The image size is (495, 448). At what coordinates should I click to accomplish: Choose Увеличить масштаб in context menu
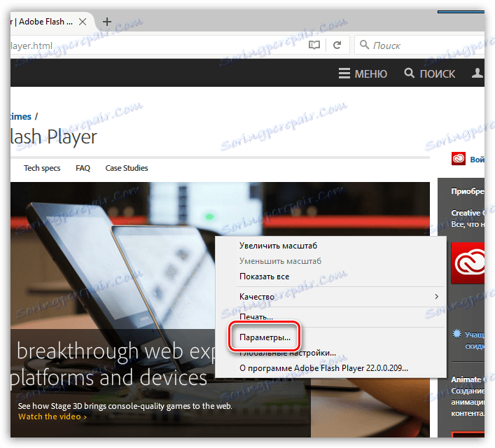click(x=278, y=246)
